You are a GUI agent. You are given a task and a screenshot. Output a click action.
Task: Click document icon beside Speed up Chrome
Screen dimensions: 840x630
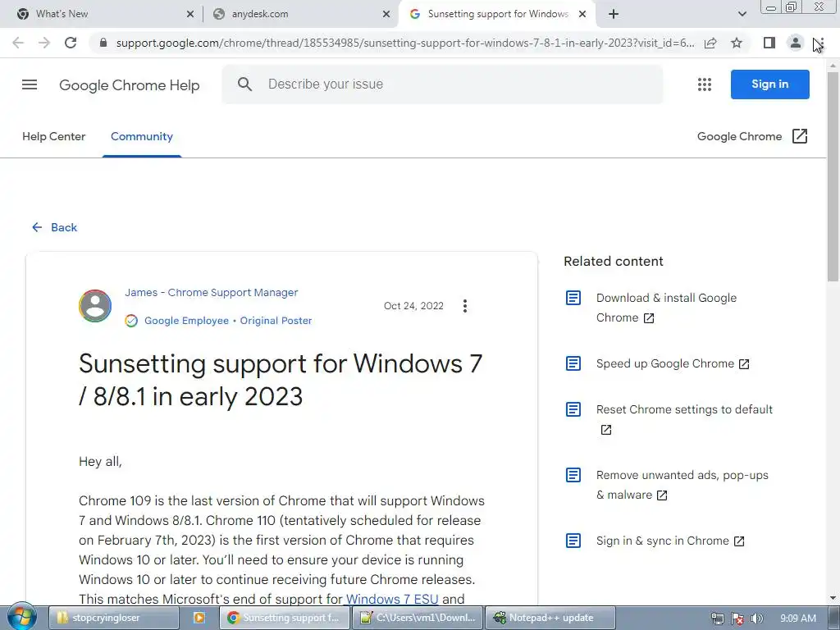[573, 363]
